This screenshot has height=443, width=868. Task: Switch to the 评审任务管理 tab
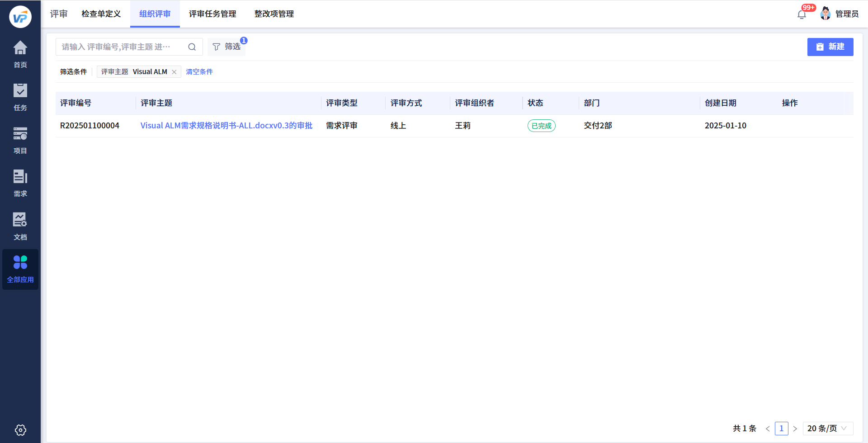212,14
